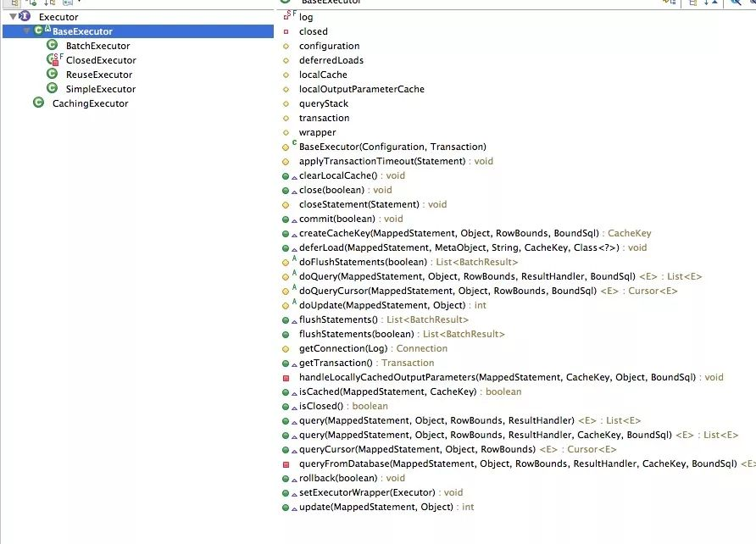Click the public method icon beside clearLocalCache()
756x544 pixels.
[286, 176]
